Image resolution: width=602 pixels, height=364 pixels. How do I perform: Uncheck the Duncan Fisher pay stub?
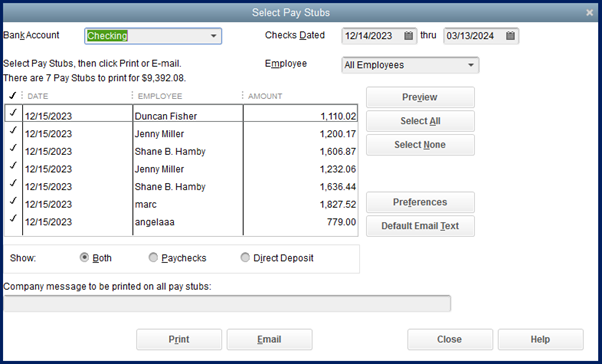[13, 113]
